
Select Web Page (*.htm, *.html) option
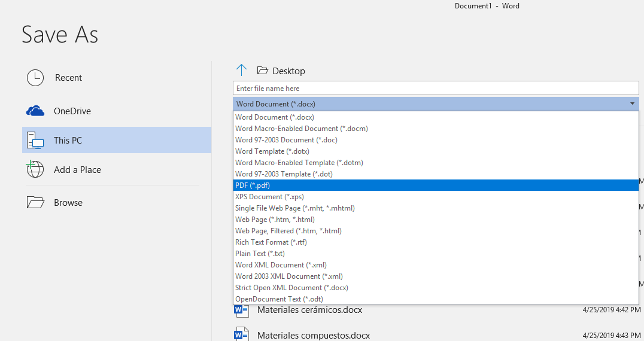coord(436,220)
